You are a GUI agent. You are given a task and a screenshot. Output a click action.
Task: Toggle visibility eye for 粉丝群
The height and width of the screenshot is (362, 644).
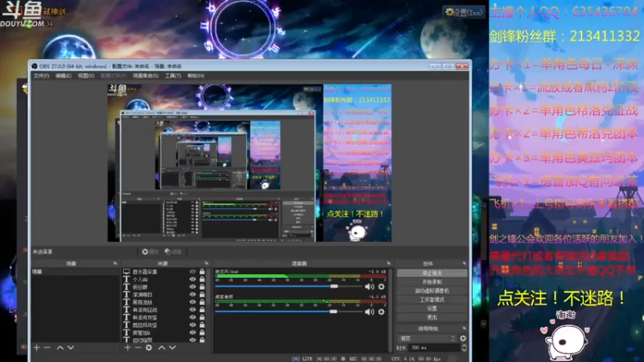[192, 287]
